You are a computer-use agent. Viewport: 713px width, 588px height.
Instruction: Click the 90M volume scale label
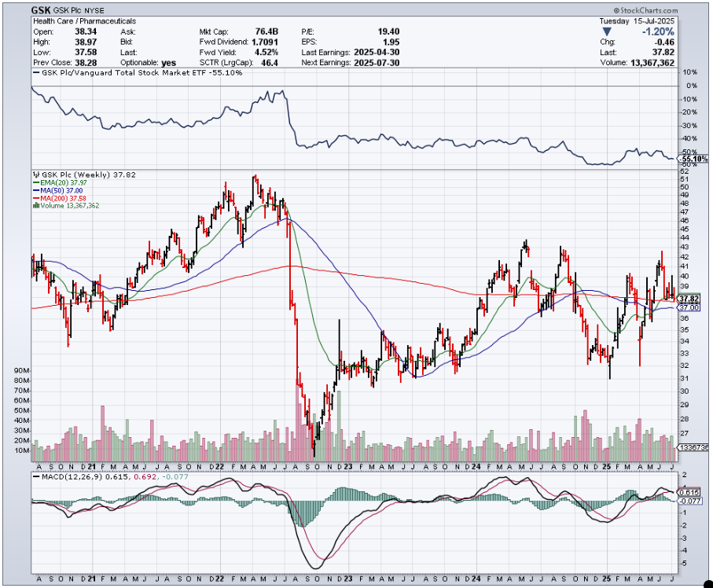click(22, 370)
